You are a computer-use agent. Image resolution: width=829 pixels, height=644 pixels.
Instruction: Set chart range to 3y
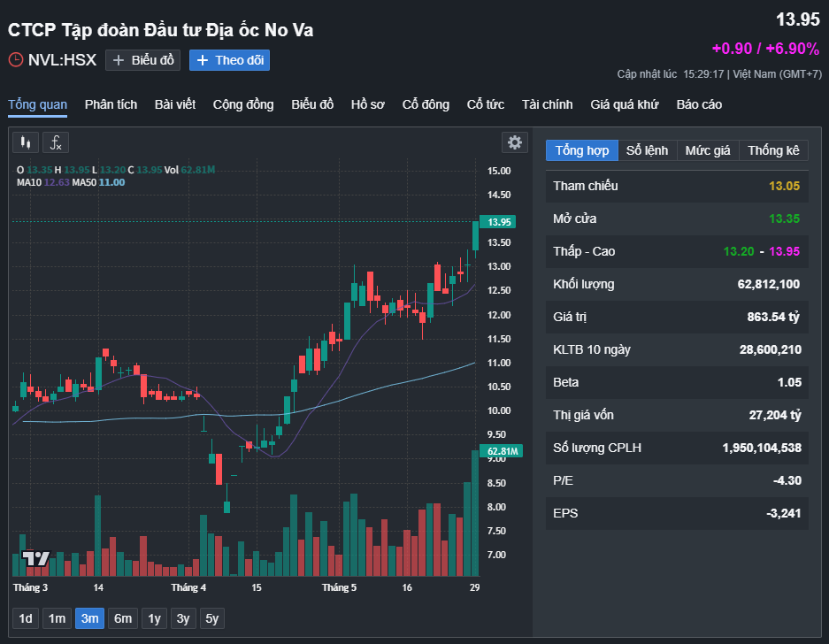pos(183,618)
